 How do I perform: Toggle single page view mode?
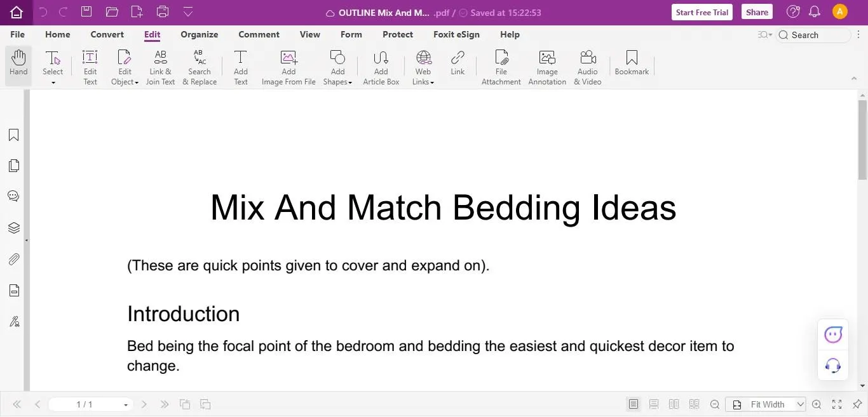[633, 404]
